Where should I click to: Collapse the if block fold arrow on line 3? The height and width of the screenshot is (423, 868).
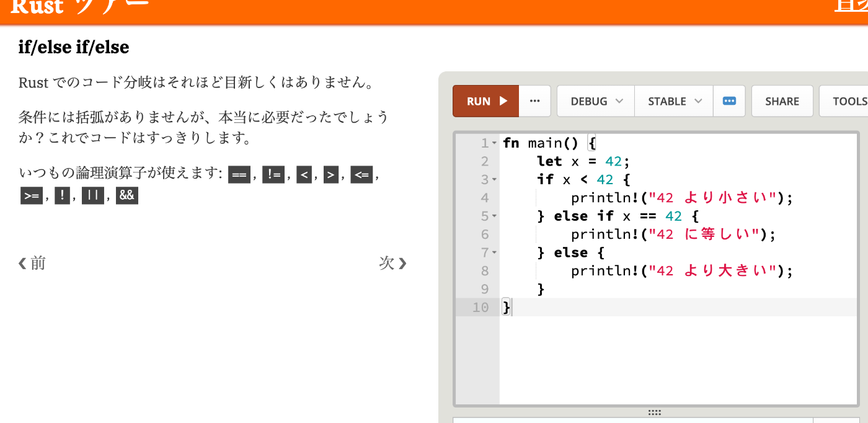pos(494,180)
